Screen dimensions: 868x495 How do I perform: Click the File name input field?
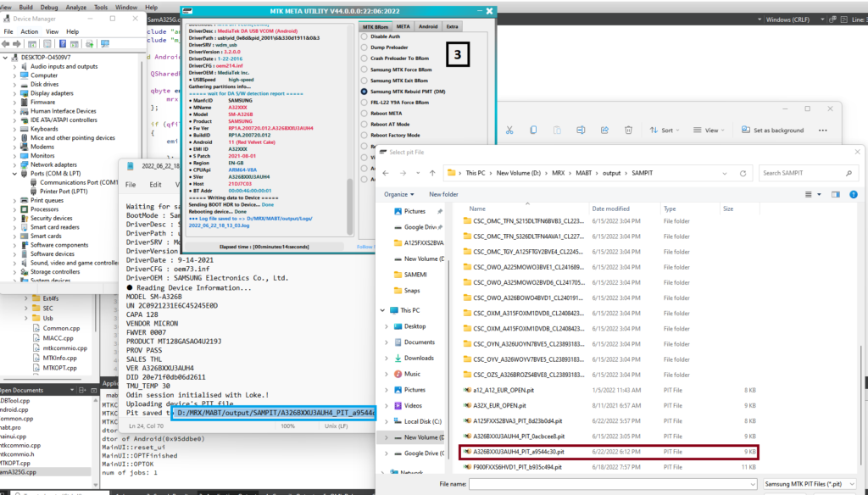[613, 484]
